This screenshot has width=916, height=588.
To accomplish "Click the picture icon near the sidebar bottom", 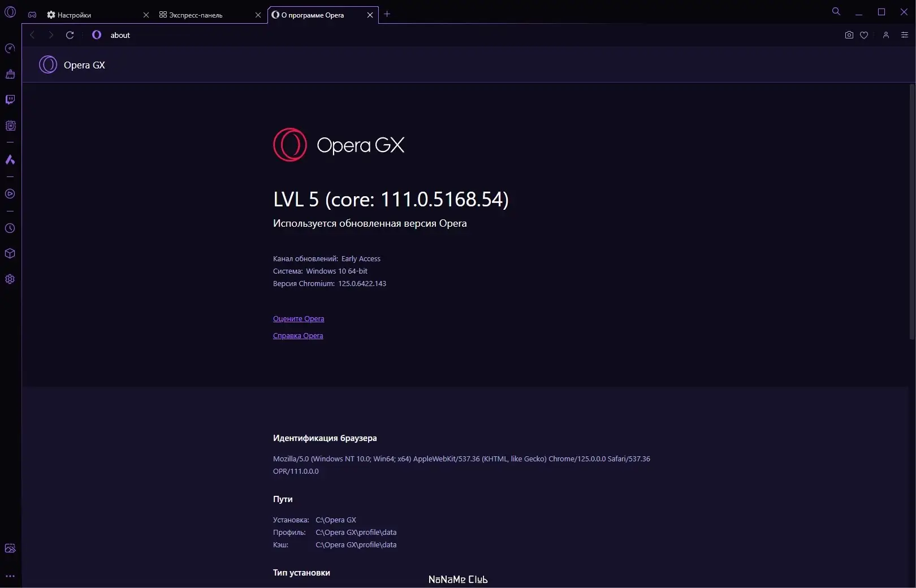I will click(x=10, y=548).
